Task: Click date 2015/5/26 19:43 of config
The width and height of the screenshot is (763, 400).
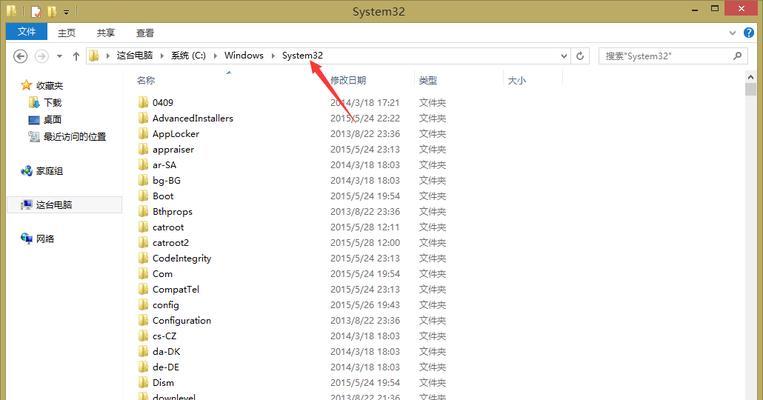Action: (365, 305)
